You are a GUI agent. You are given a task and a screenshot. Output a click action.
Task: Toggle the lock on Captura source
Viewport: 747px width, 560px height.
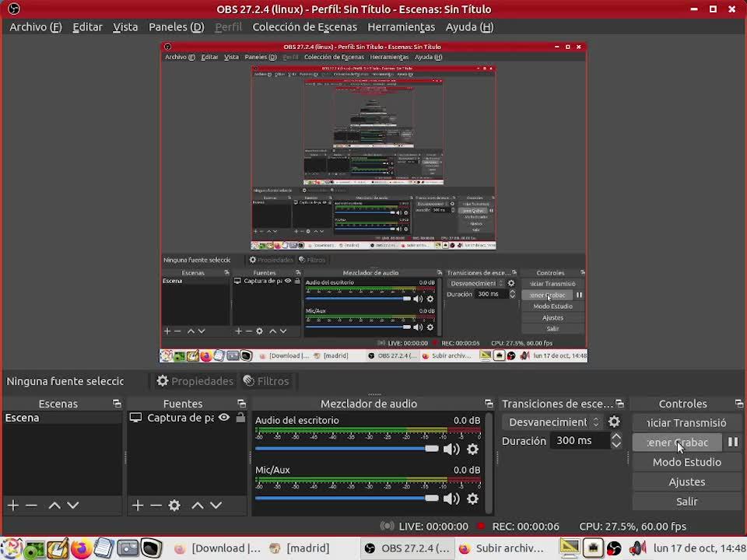pos(240,418)
